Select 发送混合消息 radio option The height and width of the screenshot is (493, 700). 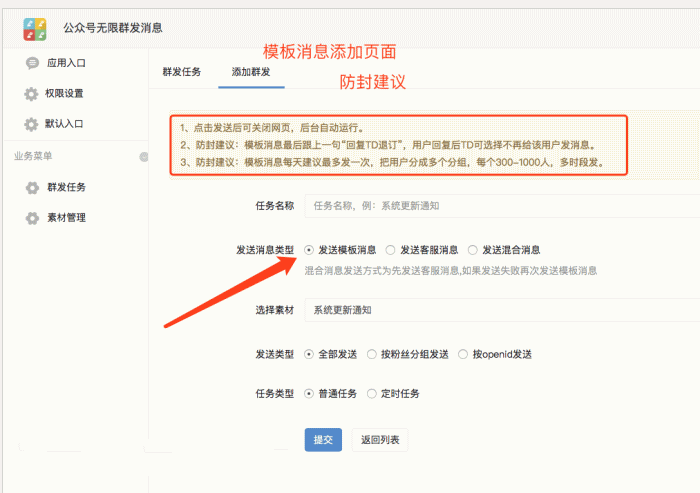pos(473,250)
